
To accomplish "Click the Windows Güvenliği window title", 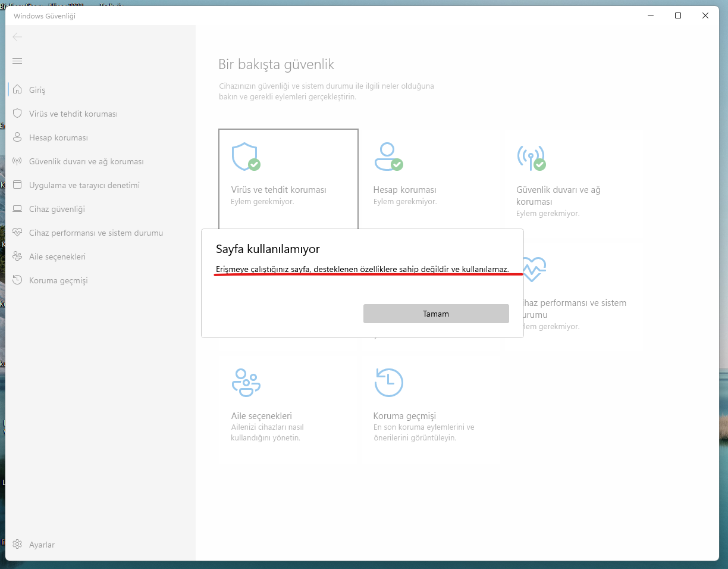I will tap(45, 16).
